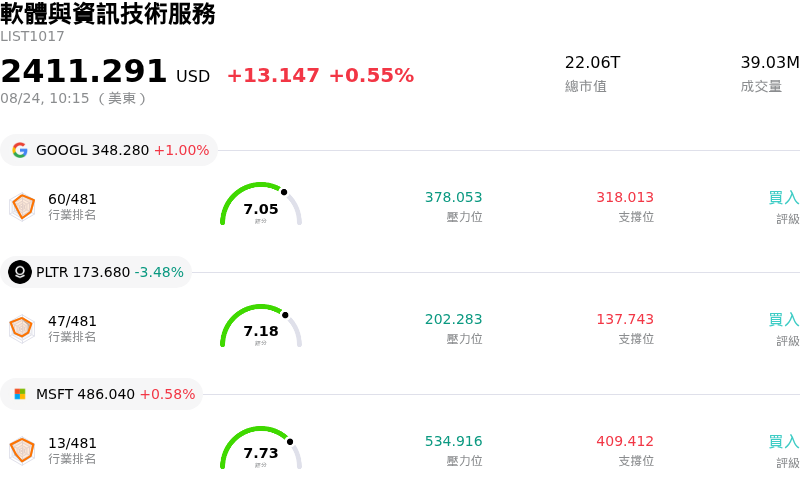Click the 22.06T total market cap value

point(592,63)
